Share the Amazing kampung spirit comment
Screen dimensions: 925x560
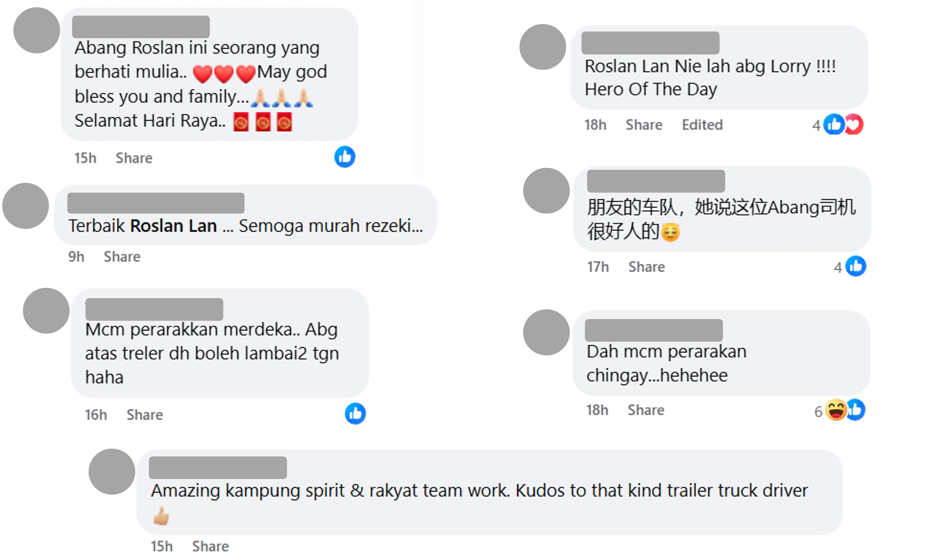(210, 546)
